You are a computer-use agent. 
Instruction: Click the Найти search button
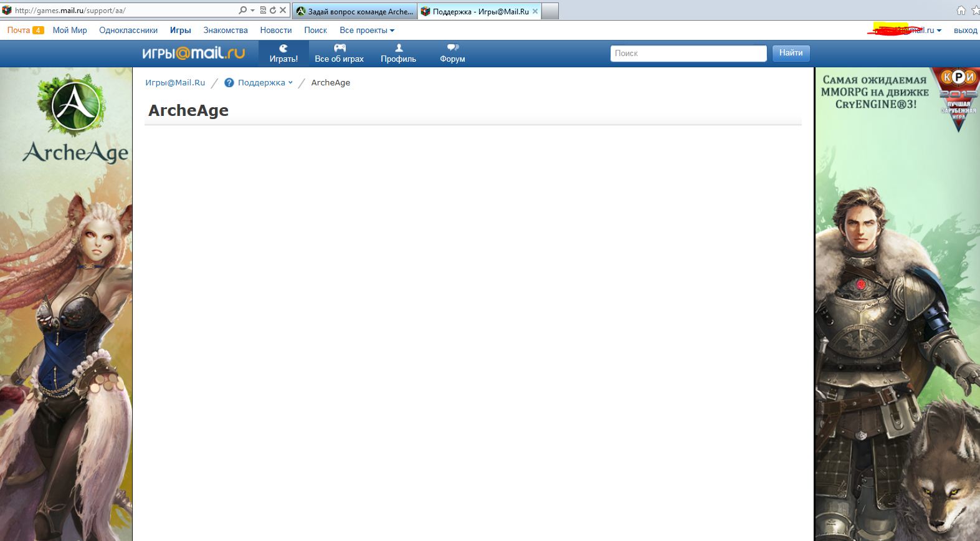(791, 53)
